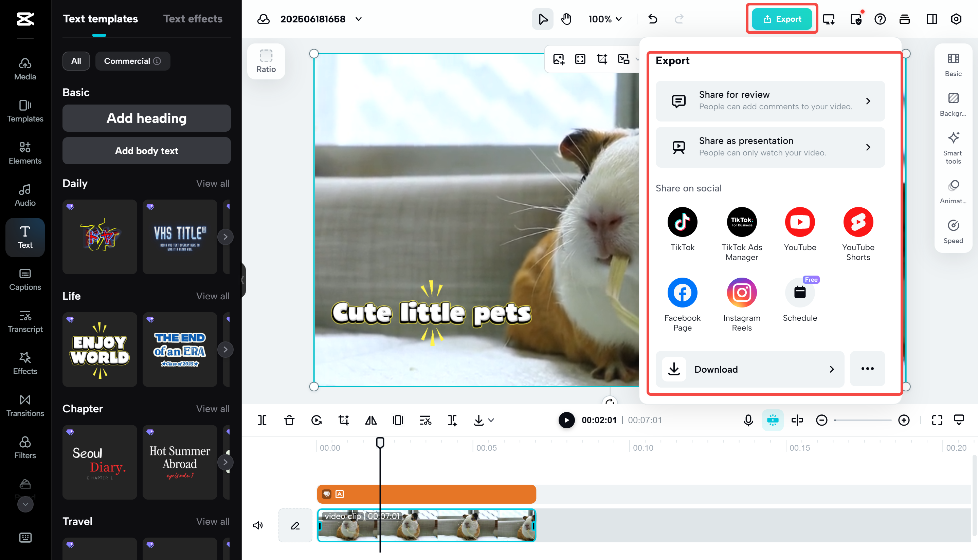The width and height of the screenshot is (978, 560).
Task: Split the clip at the playhead
Action: point(262,420)
